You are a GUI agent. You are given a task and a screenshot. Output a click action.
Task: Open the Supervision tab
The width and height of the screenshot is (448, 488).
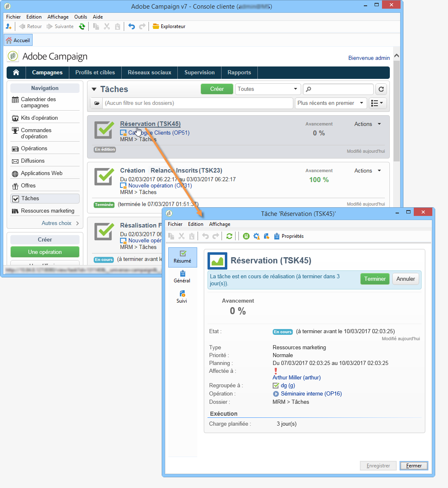pos(200,73)
